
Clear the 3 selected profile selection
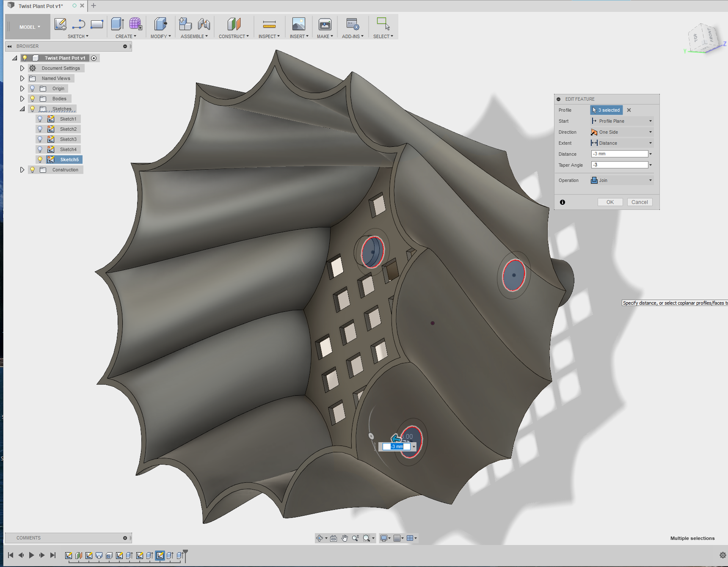[x=629, y=110]
